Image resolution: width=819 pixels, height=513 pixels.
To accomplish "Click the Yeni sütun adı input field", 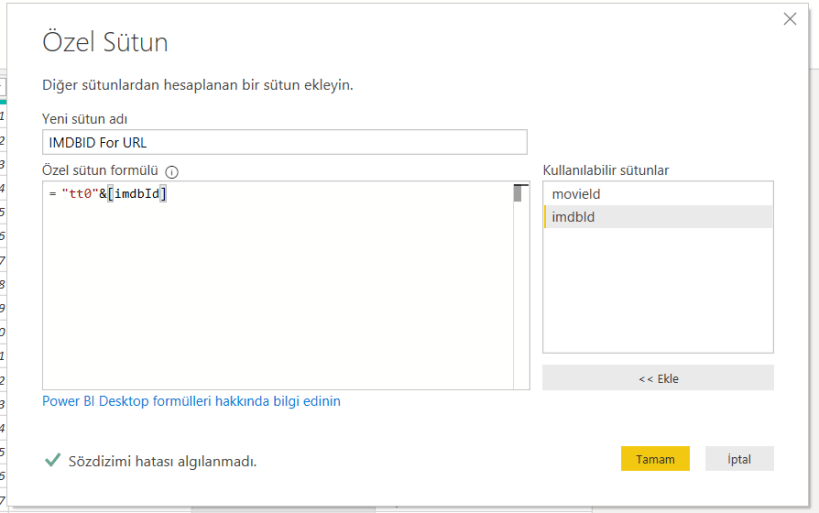I will tap(284, 142).
